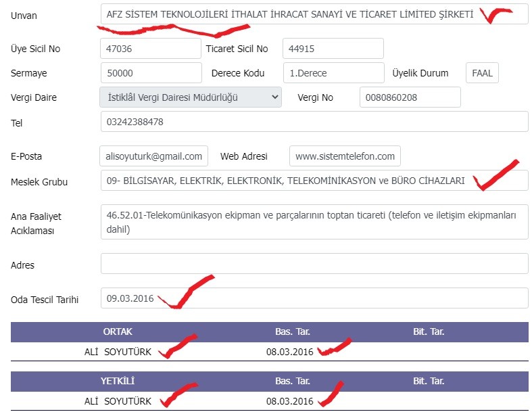Click Bas. Tar. header in YETKİLİ table
The height and width of the screenshot is (412, 532).
[x=293, y=381]
